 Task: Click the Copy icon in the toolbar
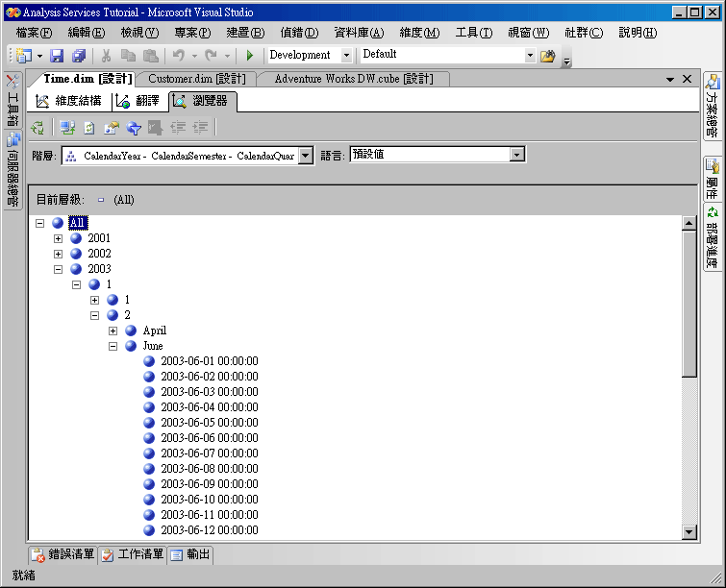coord(128,56)
